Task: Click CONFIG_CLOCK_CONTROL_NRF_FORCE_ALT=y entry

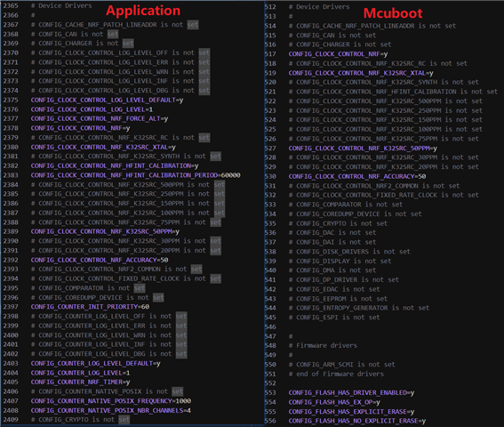Action: pos(100,118)
